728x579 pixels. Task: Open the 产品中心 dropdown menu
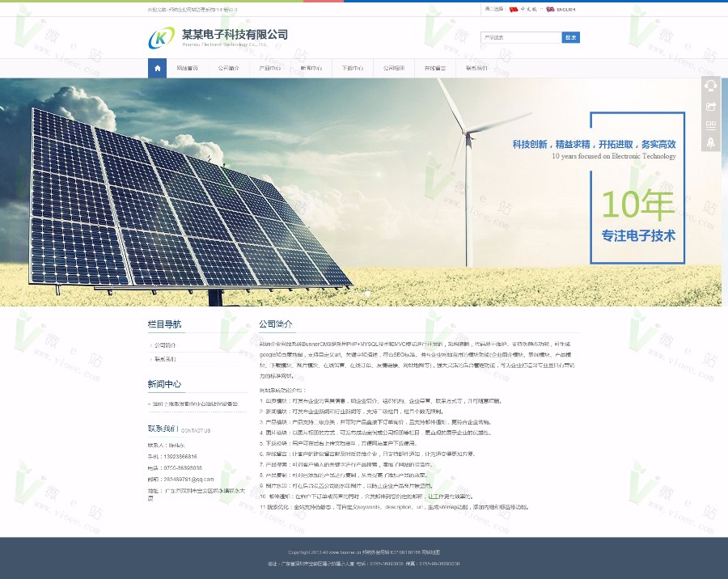coord(269,69)
